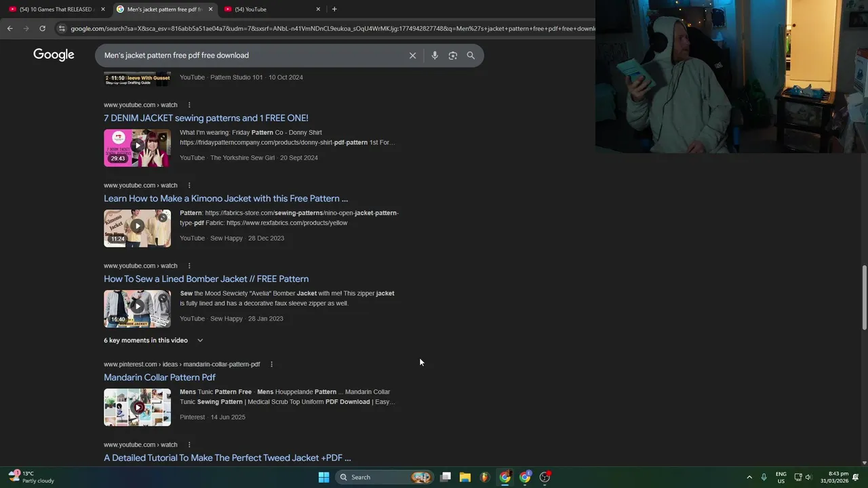Open the Mandarin Collar Pinterest thumbnail

click(x=137, y=407)
